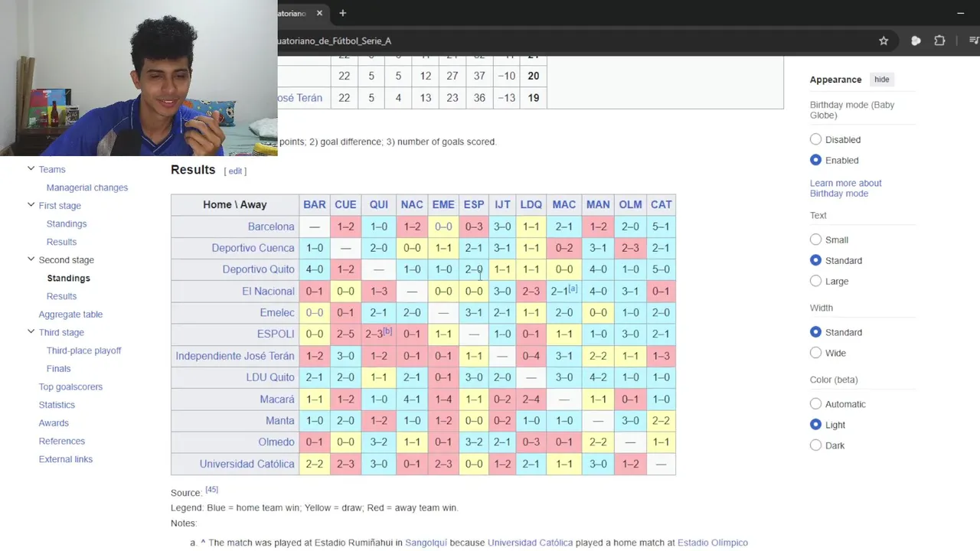The width and height of the screenshot is (980, 551).
Task: Collapse the Third stage section chevron
Action: 31,332
